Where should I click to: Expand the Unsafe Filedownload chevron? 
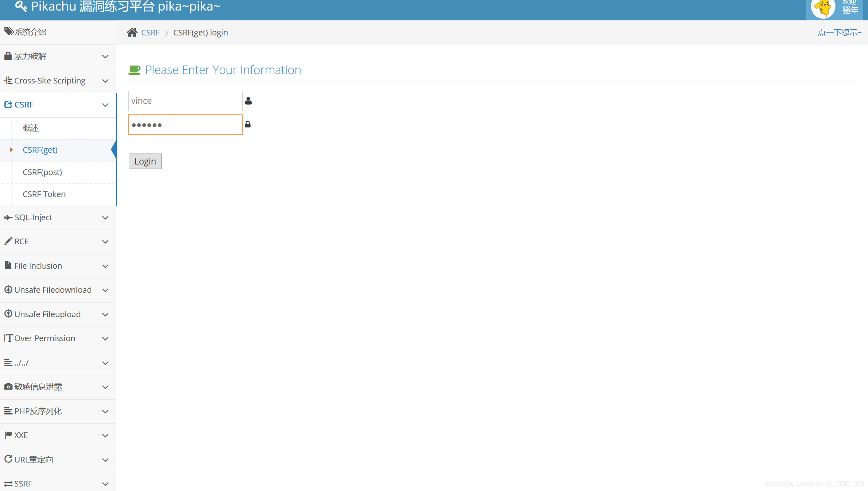tap(105, 290)
